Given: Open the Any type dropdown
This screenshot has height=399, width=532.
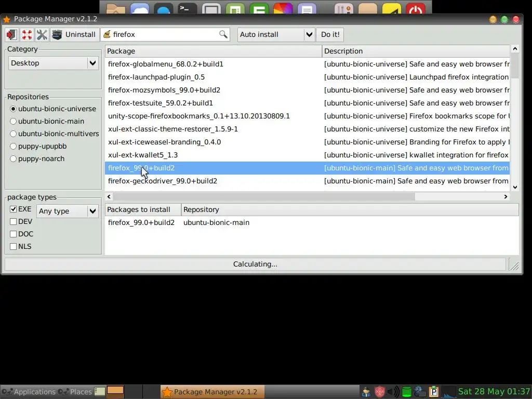Looking at the screenshot, I should tap(67, 211).
